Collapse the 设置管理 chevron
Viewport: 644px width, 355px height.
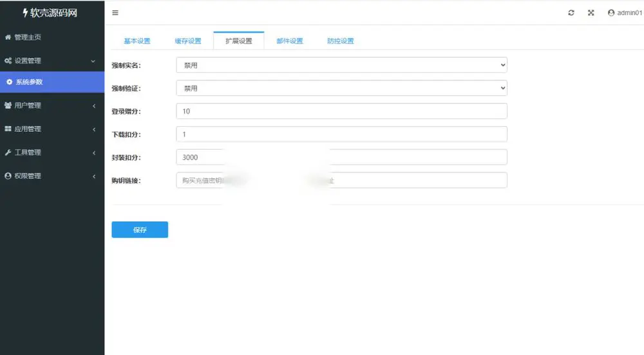[x=93, y=60]
